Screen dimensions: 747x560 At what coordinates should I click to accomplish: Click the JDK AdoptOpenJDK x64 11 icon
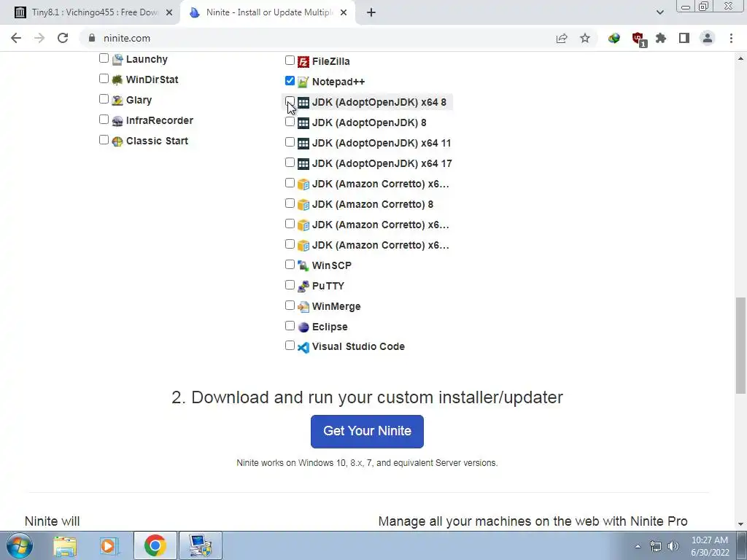(303, 144)
